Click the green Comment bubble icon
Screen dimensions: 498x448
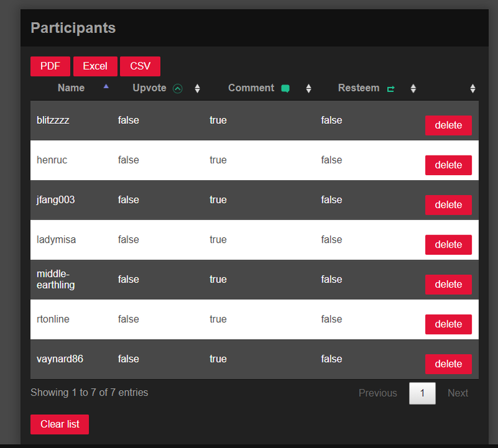tap(285, 88)
